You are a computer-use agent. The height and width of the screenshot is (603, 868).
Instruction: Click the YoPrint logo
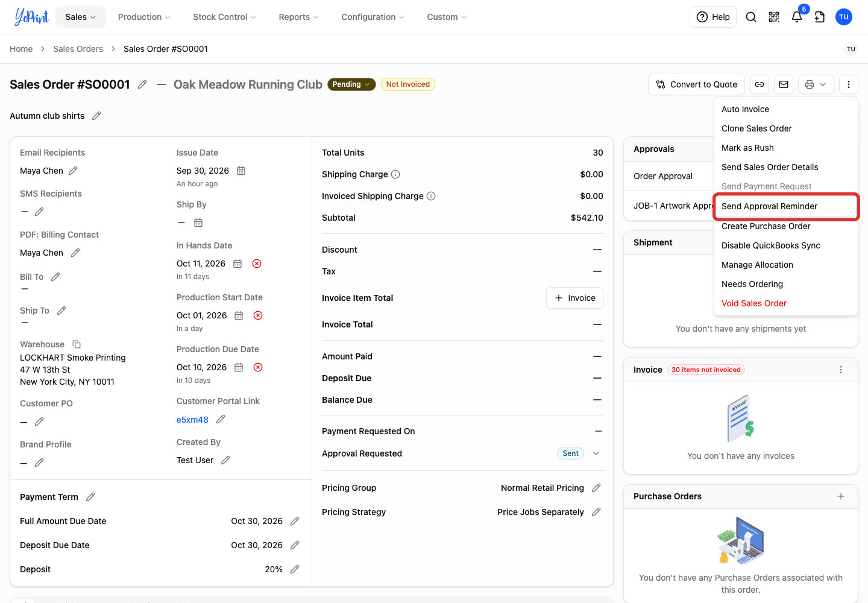tap(31, 17)
